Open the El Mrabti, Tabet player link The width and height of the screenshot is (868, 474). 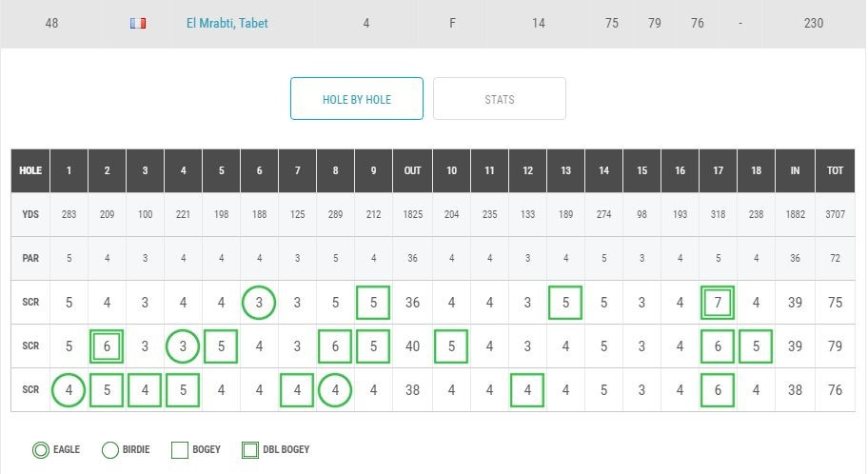click(227, 23)
